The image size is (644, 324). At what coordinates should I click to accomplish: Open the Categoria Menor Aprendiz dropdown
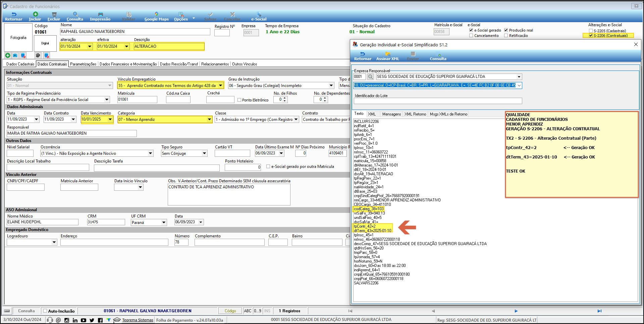[209, 120]
